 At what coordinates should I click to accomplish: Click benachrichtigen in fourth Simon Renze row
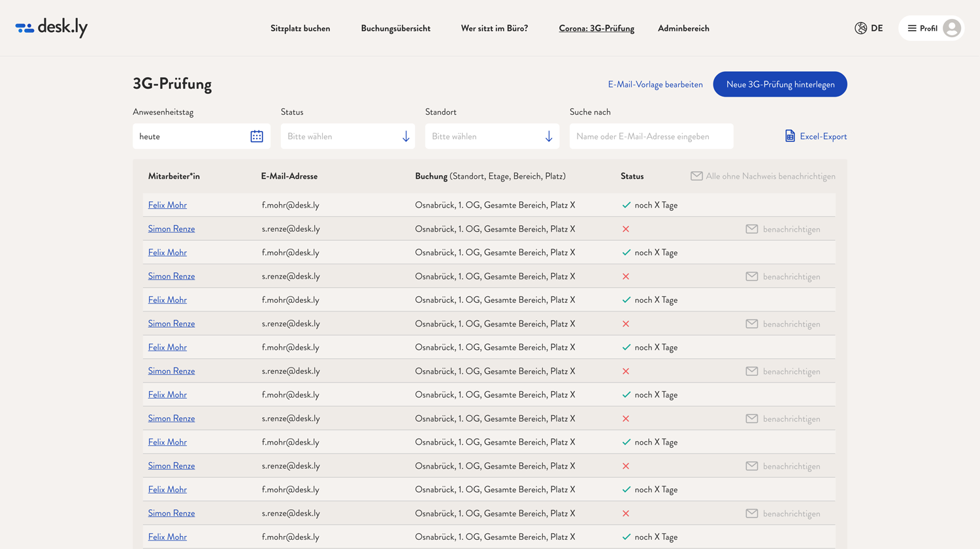pyautogui.click(x=791, y=371)
